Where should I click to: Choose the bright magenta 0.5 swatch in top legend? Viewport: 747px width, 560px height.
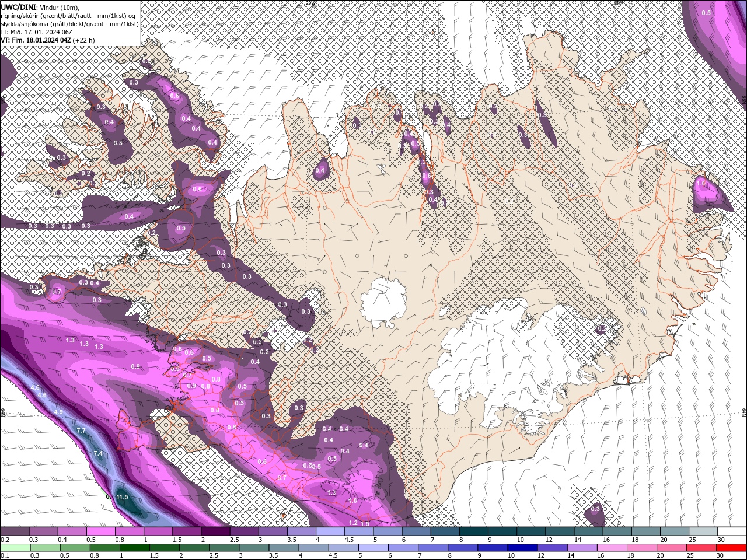[100, 531]
